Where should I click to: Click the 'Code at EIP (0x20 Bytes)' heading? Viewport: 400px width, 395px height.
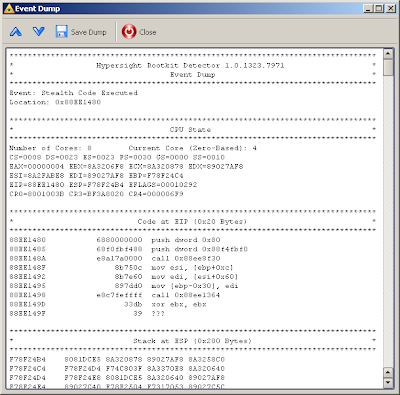click(192, 221)
